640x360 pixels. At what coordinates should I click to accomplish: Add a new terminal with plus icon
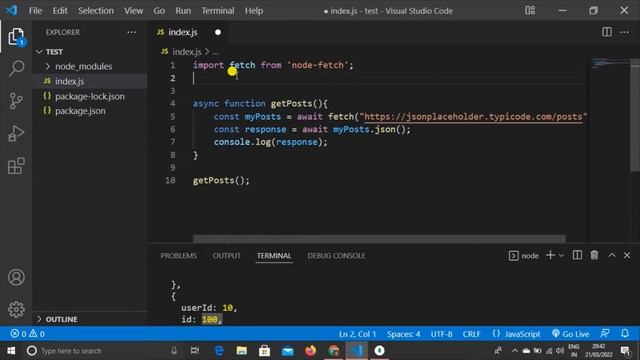(x=550, y=255)
